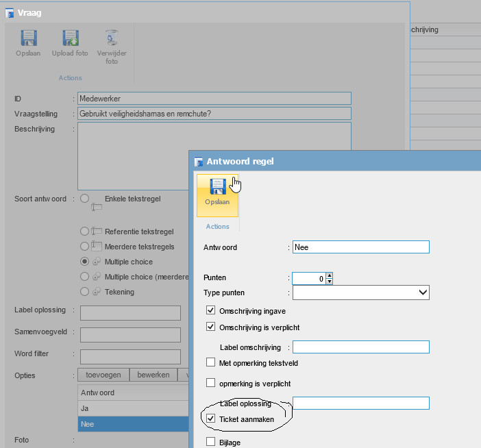Click the Antwoord regel title bar icon
Screen dimensions: 481x448
pyautogui.click(x=199, y=162)
